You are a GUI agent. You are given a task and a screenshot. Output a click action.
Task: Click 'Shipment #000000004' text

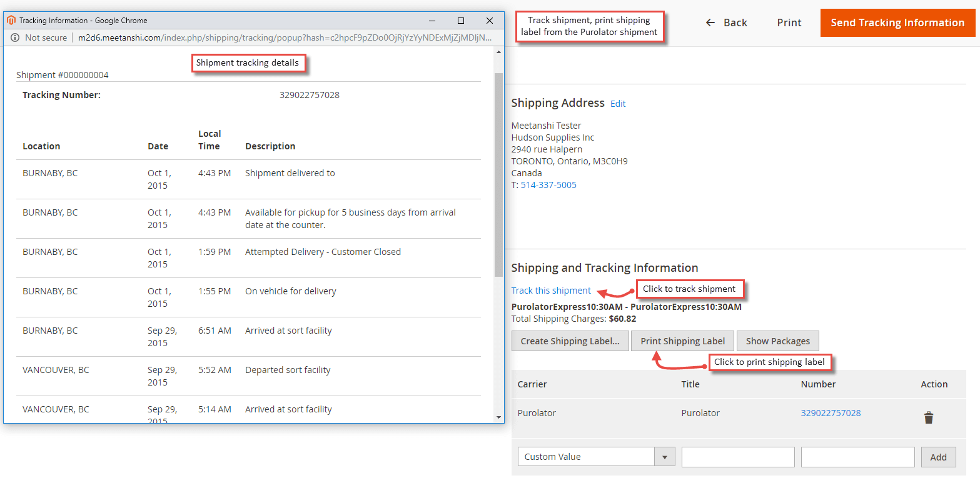63,75
